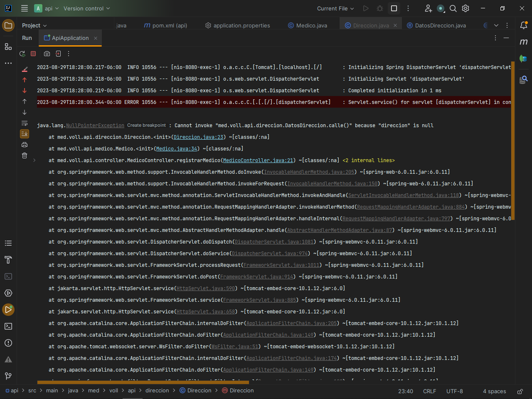Toggle scroll to end of console
Viewport: 532px width, 399px height.
coord(25,134)
